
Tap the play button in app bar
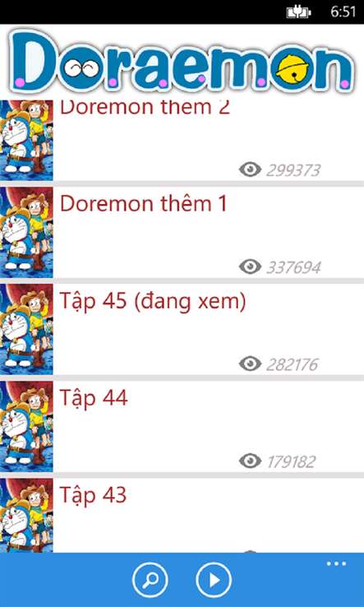coord(214,580)
